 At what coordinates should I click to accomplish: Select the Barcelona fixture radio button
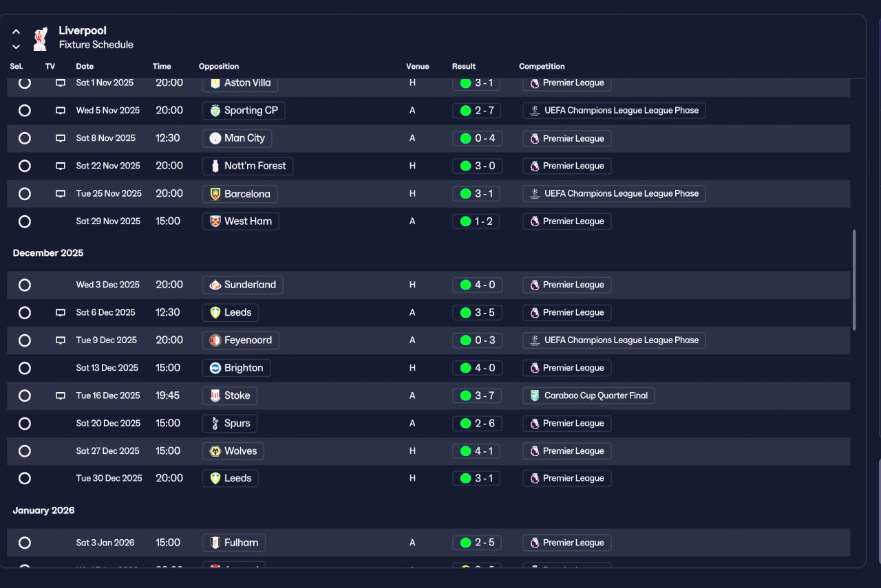coord(25,194)
